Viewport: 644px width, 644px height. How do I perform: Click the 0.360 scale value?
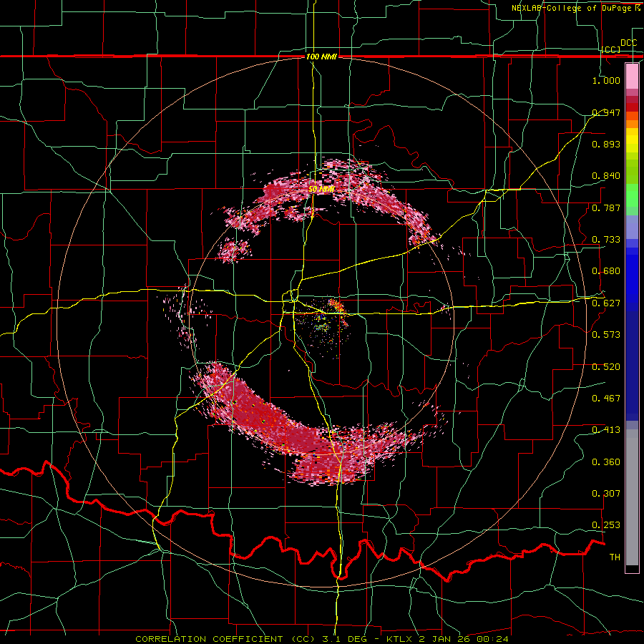[x=606, y=462]
